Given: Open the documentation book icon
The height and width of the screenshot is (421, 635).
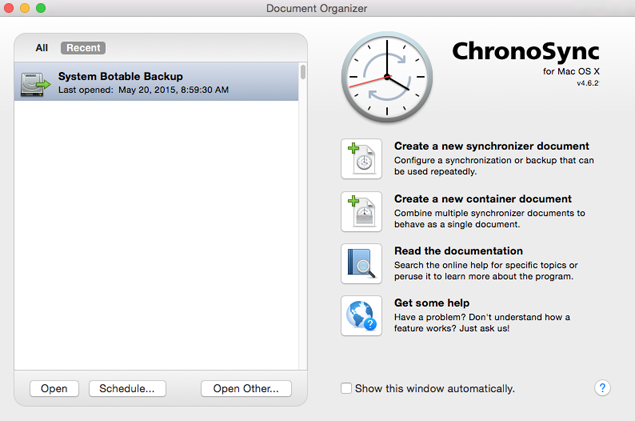Looking at the screenshot, I should pyautogui.click(x=361, y=264).
